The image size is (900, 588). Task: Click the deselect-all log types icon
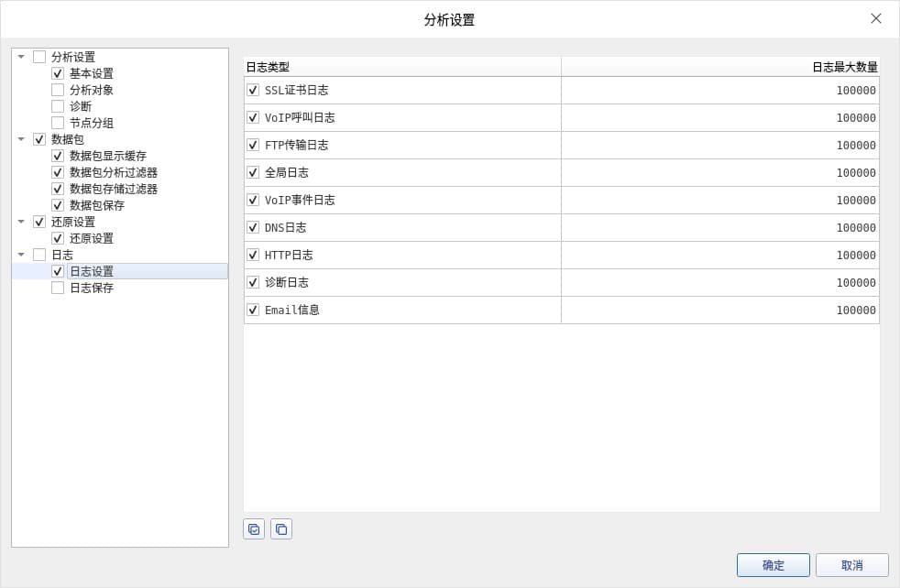[281, 528]
